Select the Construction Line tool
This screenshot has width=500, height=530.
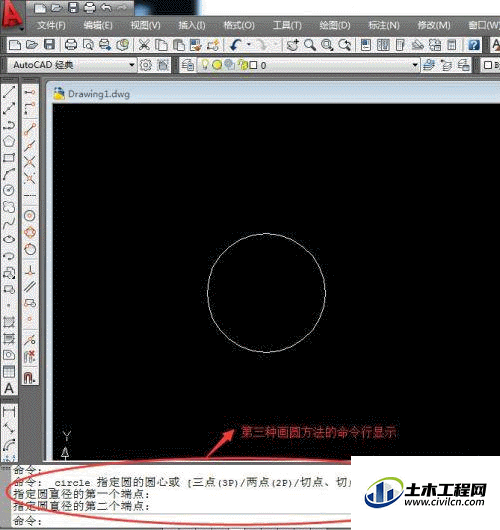[9, 108]
